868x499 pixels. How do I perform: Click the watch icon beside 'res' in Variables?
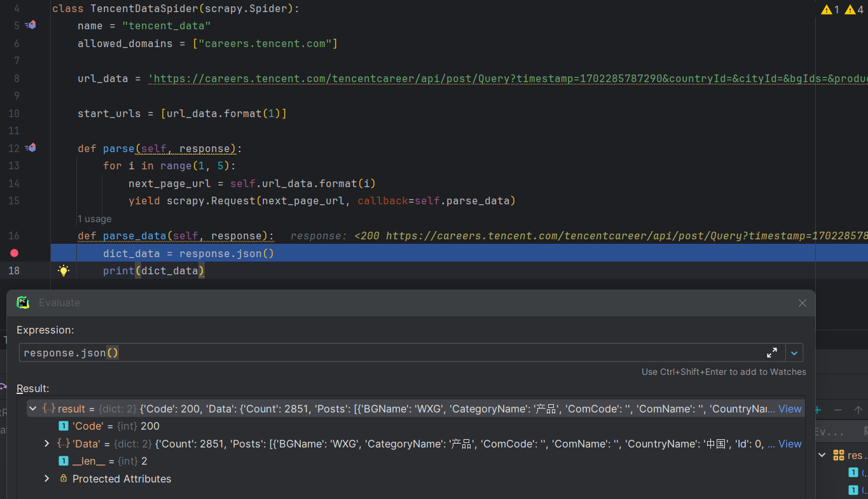click(x=839, y=455)
